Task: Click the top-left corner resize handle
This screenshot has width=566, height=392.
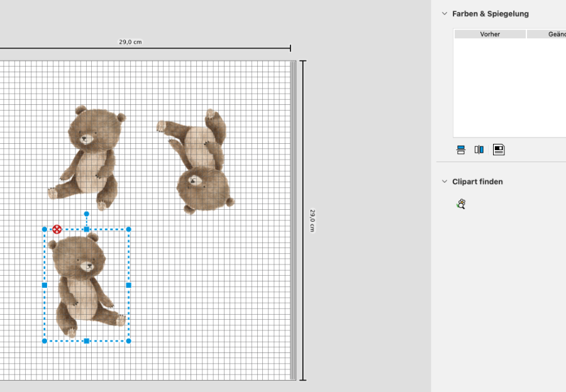Action: (x=45, y=229)
